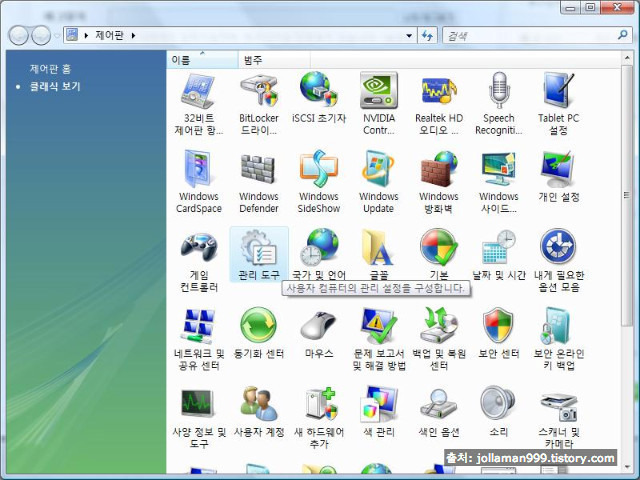Click the 검색 search field

[531, 36]
